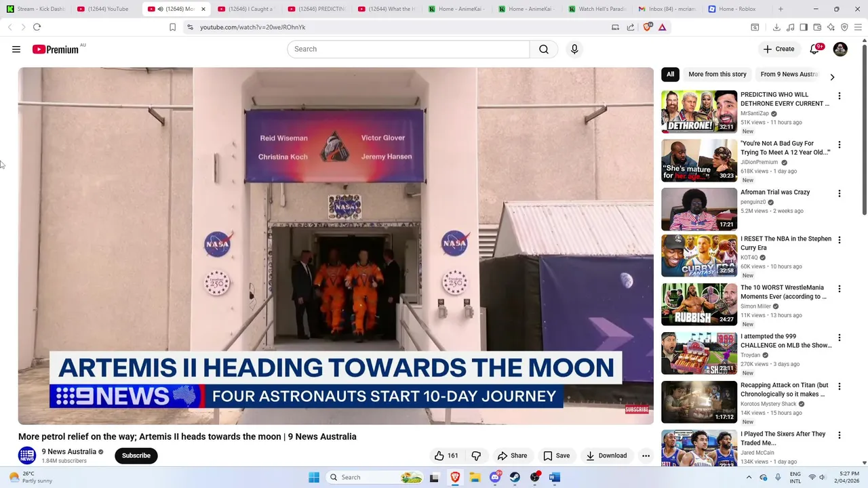Select From 9 News Australia chip
This screenshot has height=488, width=868.
click(x=789, y=75)
